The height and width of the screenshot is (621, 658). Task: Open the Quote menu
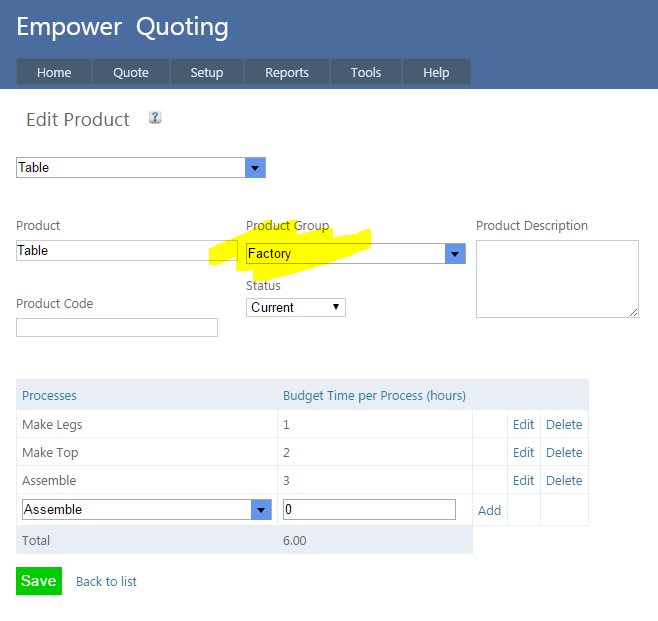[131, 72]
